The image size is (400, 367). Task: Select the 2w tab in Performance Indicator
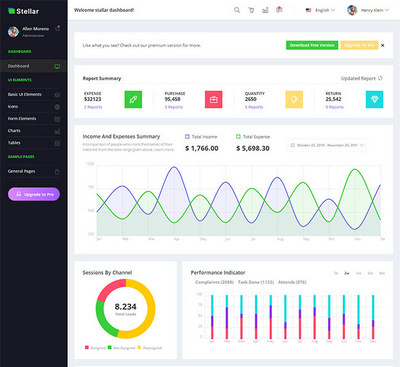[x=347, y=273]
